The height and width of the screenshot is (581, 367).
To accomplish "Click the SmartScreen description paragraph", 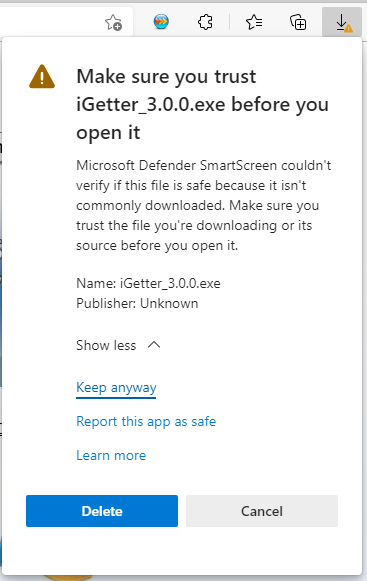I will point(204,205).
